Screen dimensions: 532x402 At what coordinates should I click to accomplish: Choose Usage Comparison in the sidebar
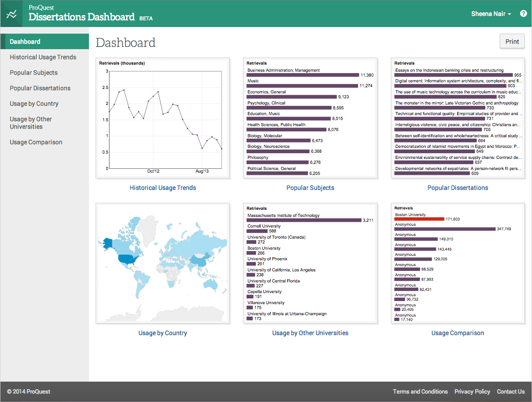click(36, 142)
